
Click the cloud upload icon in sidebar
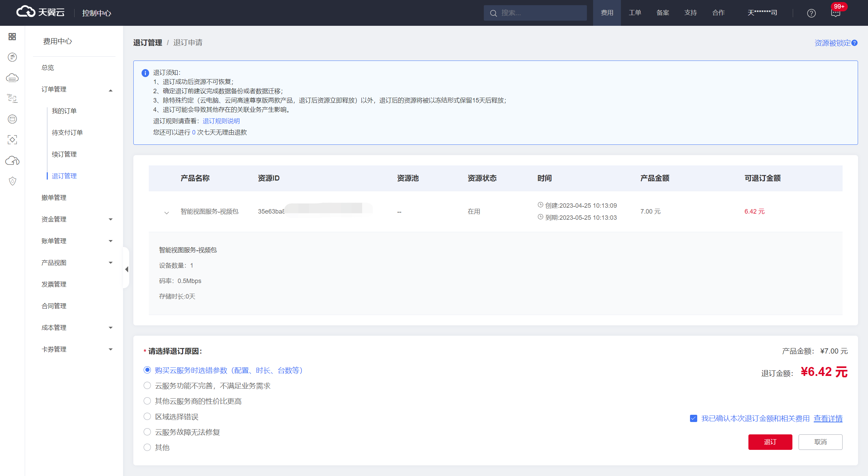pyautogui.click(x=12, y=161)
